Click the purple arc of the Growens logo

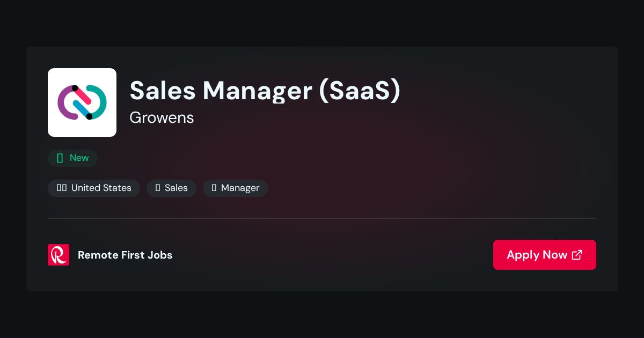[67, 102]
